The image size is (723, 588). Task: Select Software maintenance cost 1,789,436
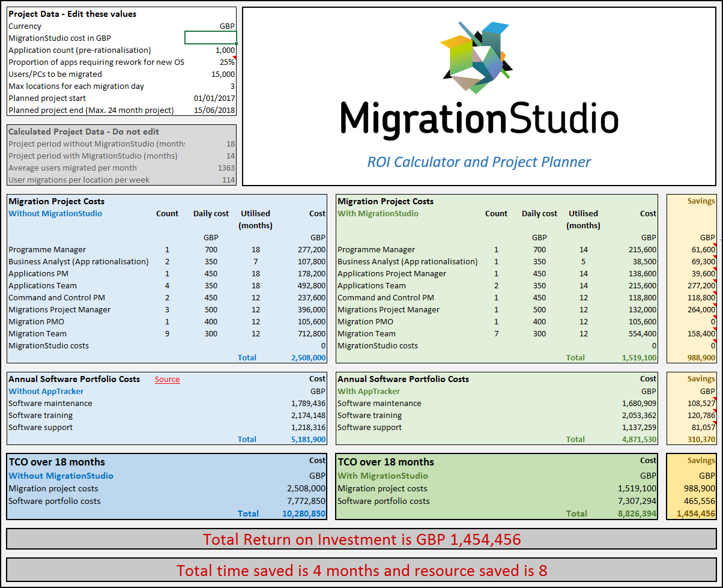pyautogui.click(x=308, y=404)
